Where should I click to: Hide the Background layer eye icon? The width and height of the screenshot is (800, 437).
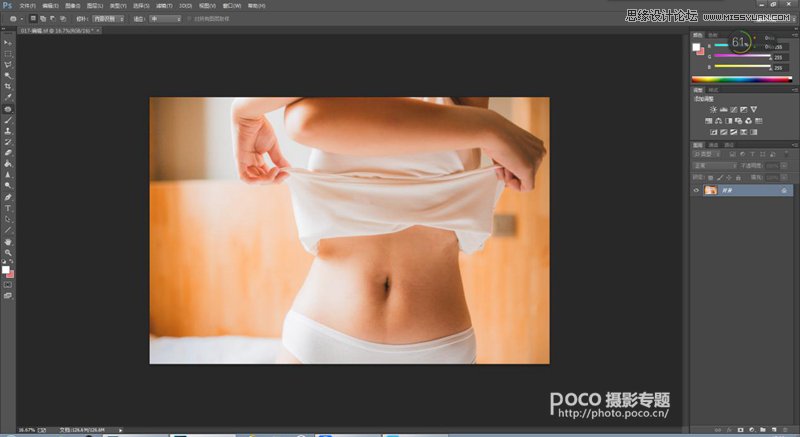[x=696, y=190]
